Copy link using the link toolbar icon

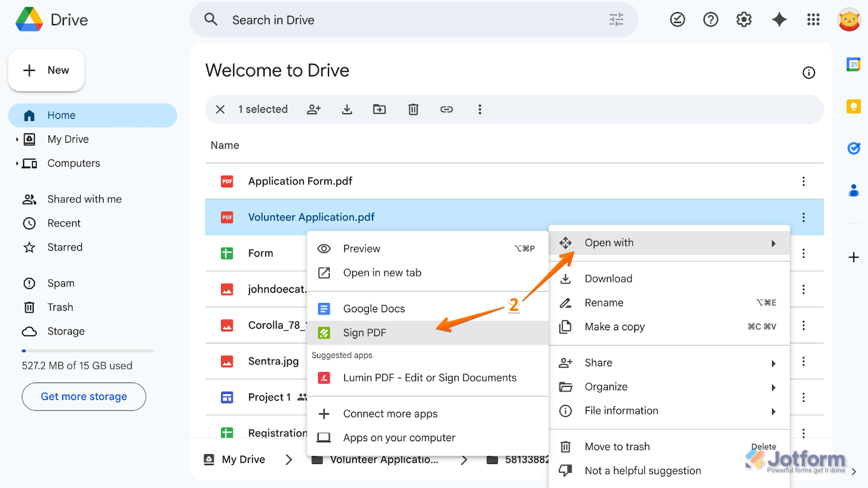click(x=447, y=109)
